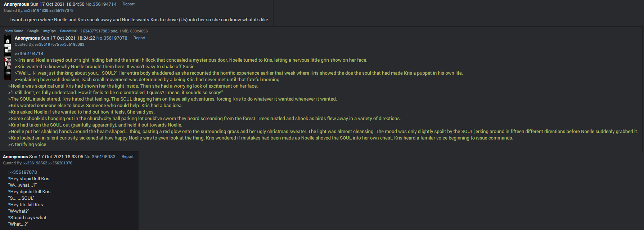Follow the quoted-by link >>356194838

(x=36, y=11)
